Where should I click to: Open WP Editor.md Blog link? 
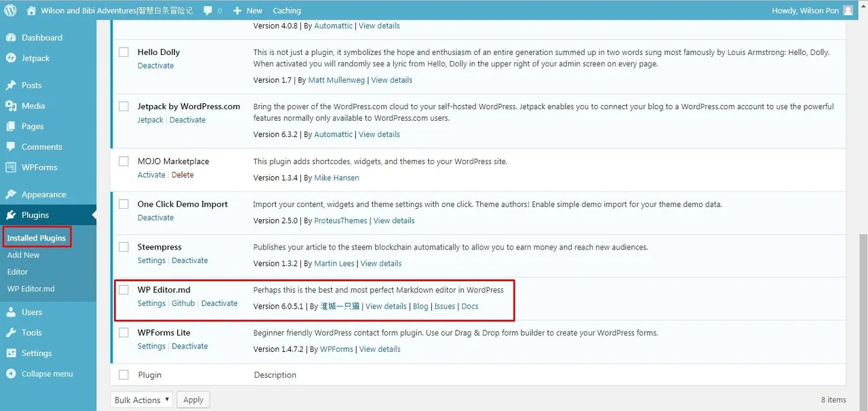(x=420, y=307)
